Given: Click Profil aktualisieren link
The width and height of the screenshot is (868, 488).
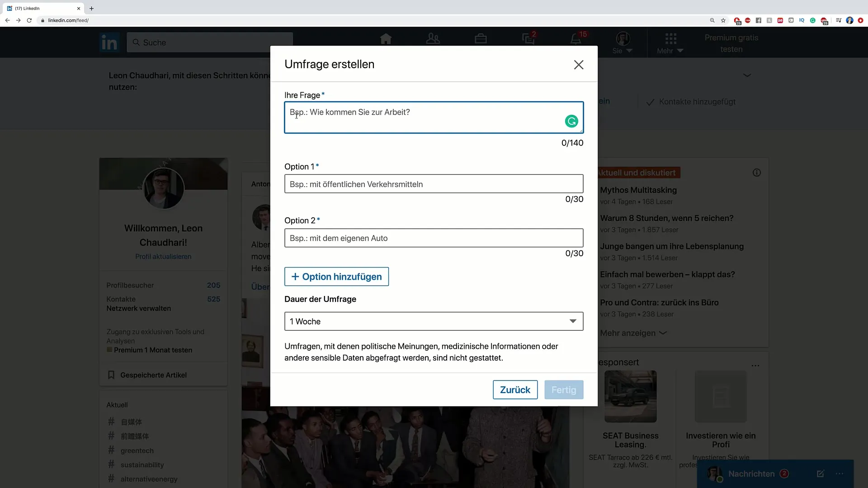Looking at the screenshot, I should point(163,257).
